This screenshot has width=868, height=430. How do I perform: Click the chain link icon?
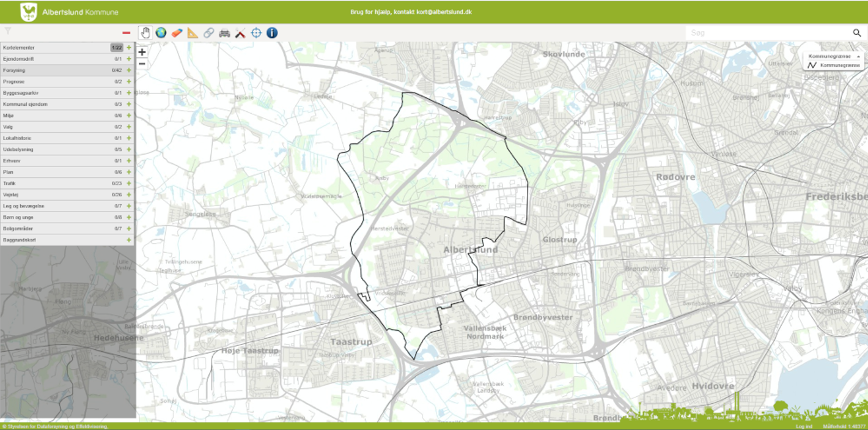pyautogui.click(x=209, y=32)
